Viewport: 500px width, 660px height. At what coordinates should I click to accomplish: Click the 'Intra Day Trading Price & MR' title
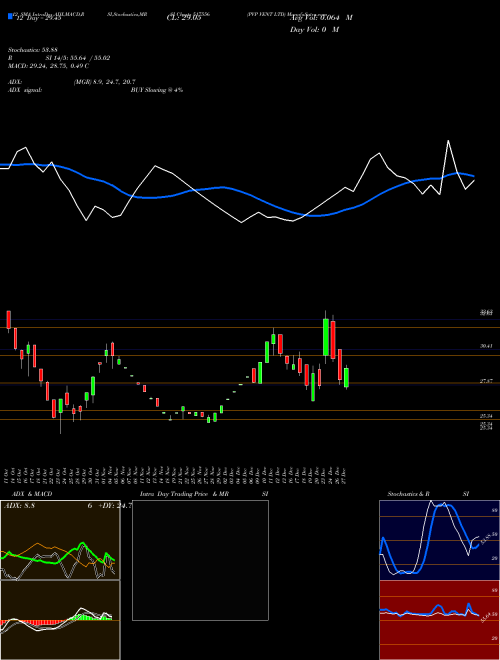[184, 494]
